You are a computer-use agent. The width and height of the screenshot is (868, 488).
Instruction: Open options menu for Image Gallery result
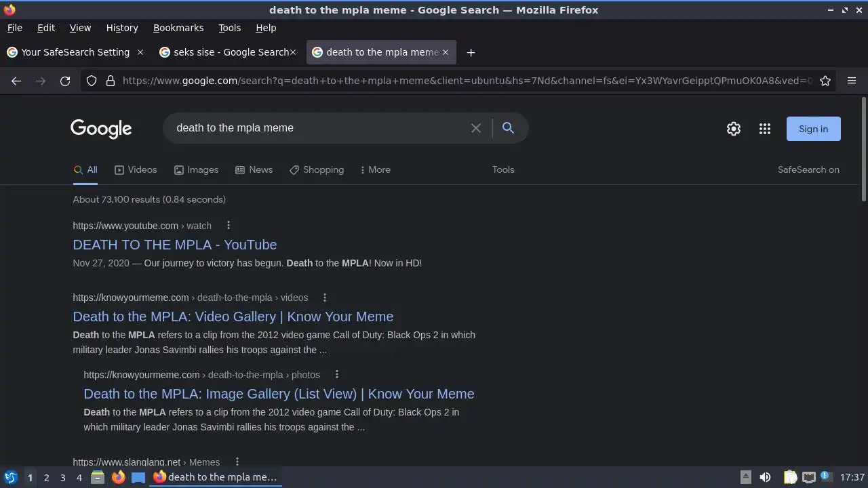(336, 375)
